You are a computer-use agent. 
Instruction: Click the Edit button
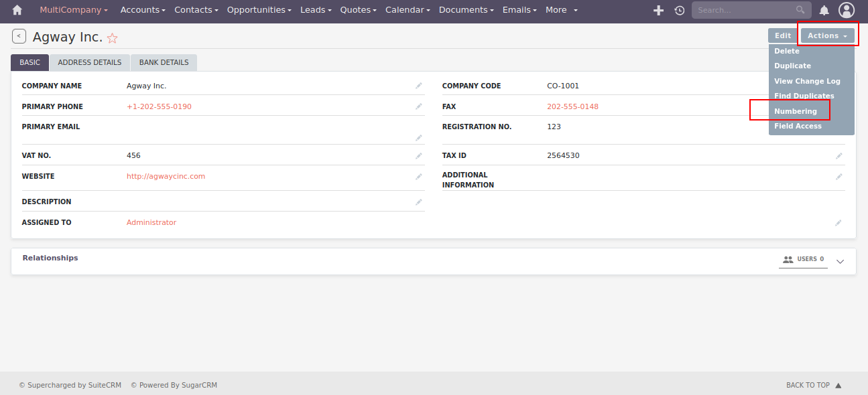point(783,36)
